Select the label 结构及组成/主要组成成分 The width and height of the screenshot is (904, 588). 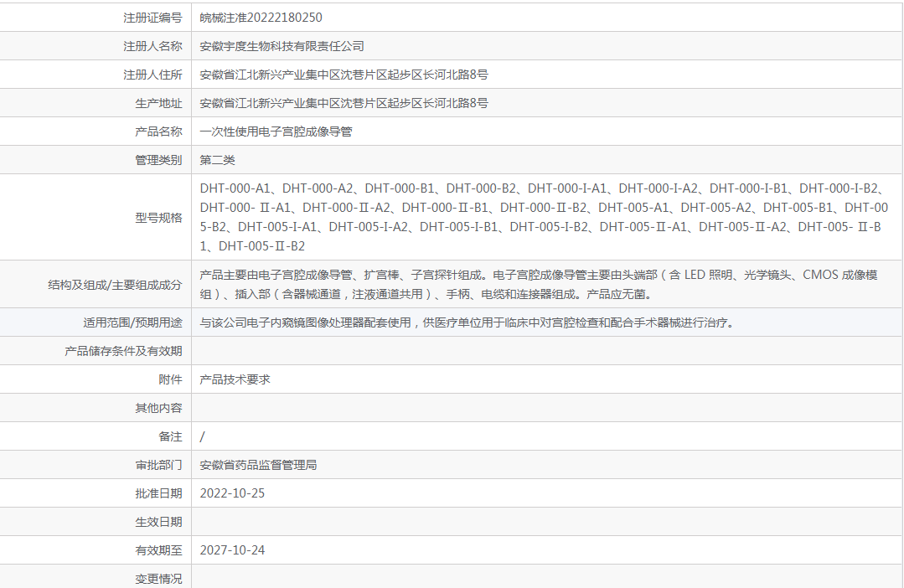115,285
